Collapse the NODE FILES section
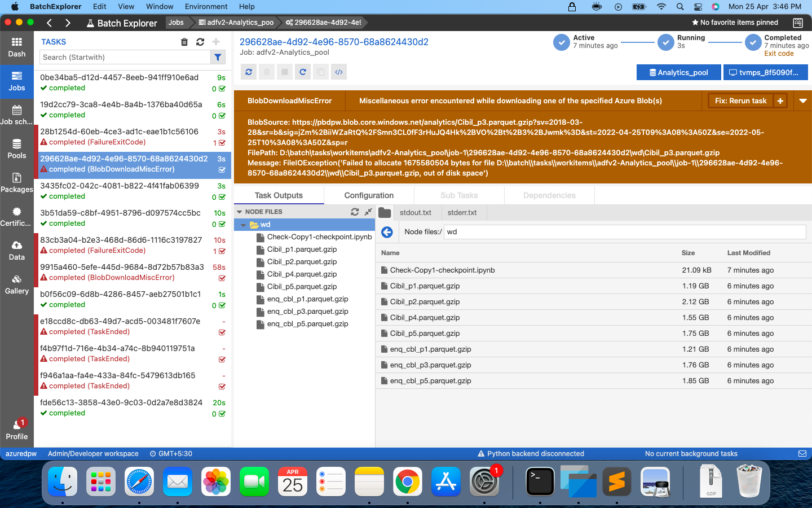812x508 pixels. [240, 212]
